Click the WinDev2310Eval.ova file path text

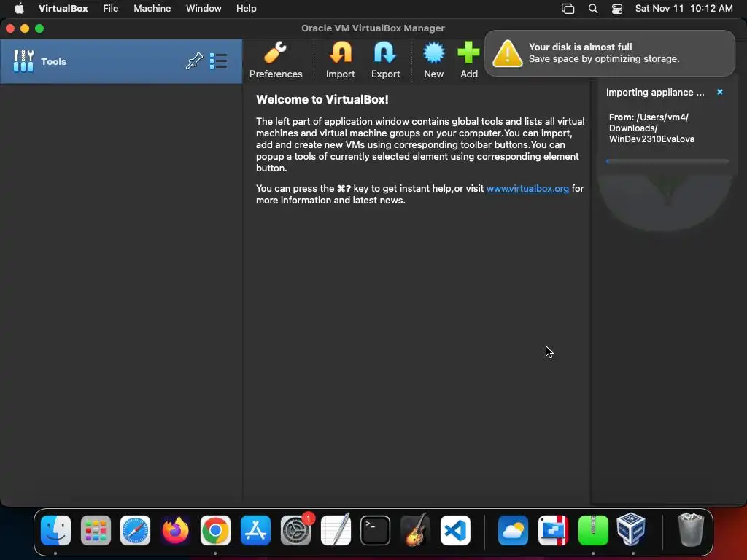[x=651, y=128]
